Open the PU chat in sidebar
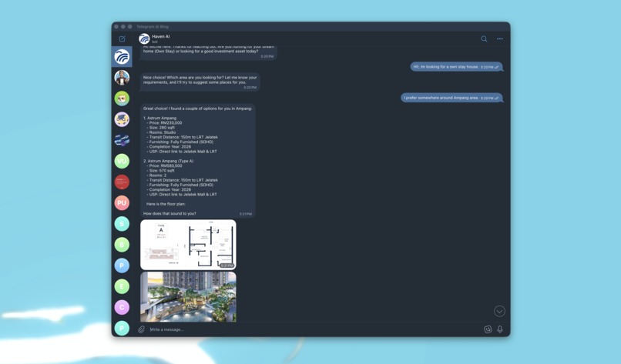This screenshot has height=364, width=621. [x=122, y=203]
